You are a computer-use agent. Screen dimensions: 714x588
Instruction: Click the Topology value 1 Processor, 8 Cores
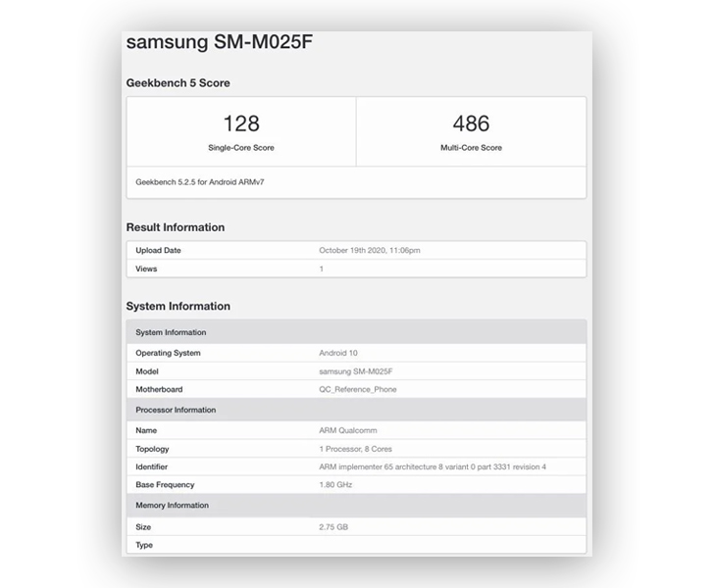point(356,449)
